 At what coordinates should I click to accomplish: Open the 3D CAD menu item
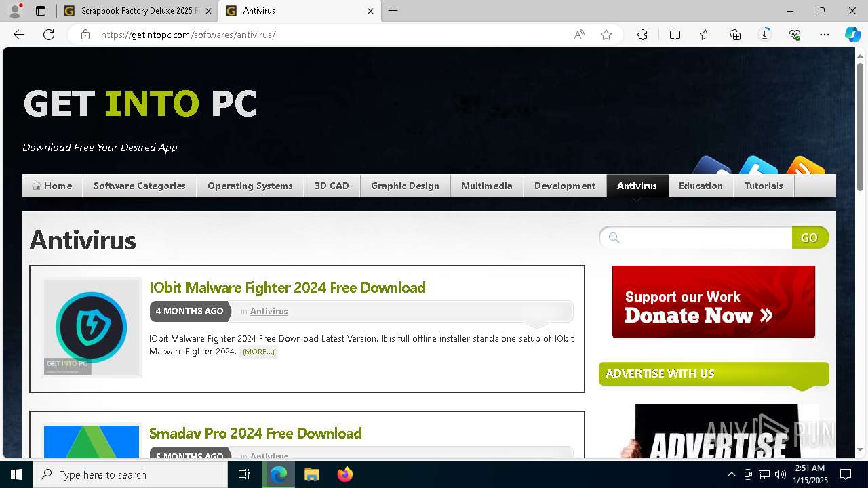point(332,186)
